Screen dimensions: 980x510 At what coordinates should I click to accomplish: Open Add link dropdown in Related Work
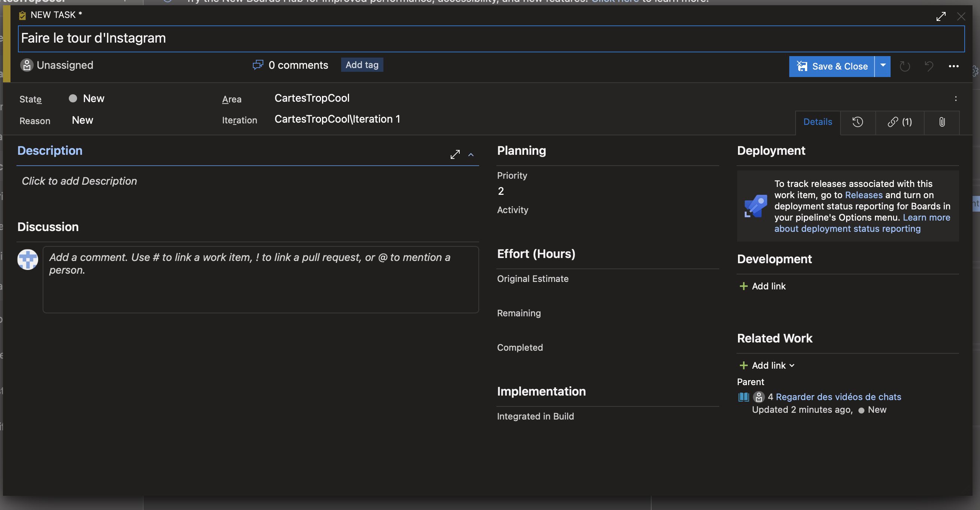click(774, 365)
